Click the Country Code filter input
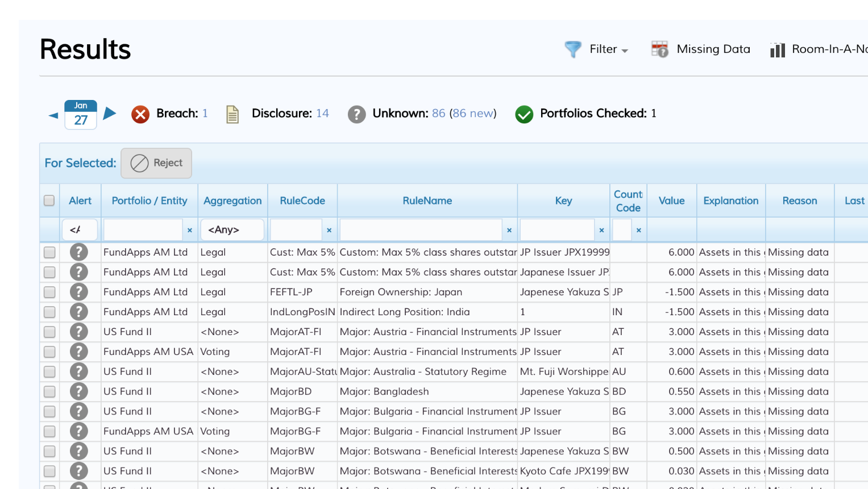Screen dimensions: 868x489 point(622,230)
